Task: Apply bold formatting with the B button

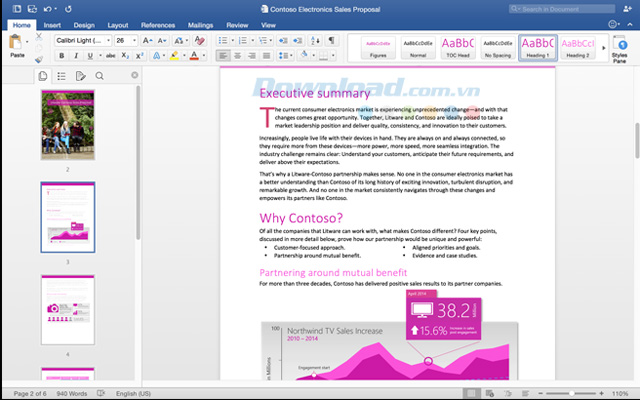Action: click(61, 56)
